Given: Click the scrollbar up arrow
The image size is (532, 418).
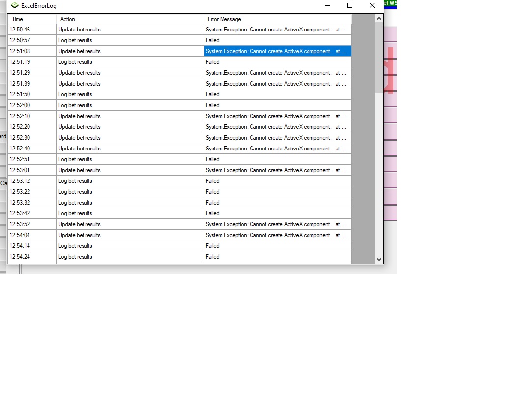Looking at the screenshot, I should tap(379, 19).
